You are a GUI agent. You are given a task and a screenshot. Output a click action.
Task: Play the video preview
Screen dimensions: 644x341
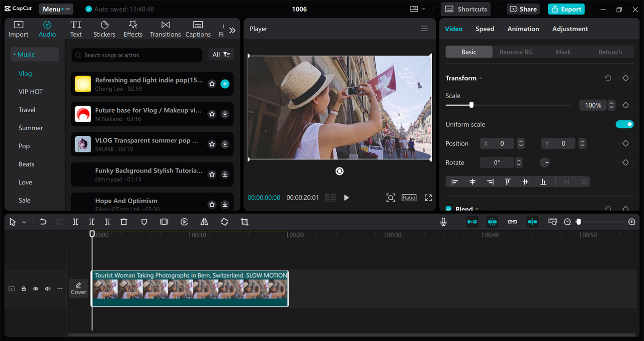point(346,198)
